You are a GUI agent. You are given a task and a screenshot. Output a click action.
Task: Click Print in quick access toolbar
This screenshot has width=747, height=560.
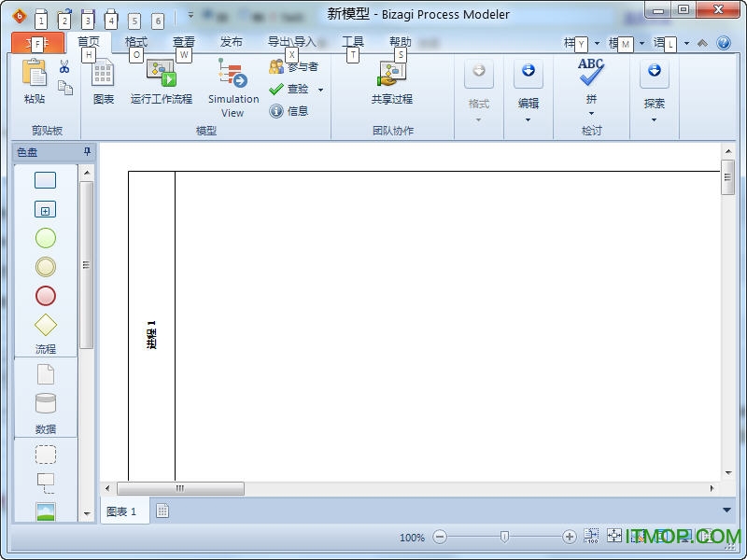coord(111,19)
